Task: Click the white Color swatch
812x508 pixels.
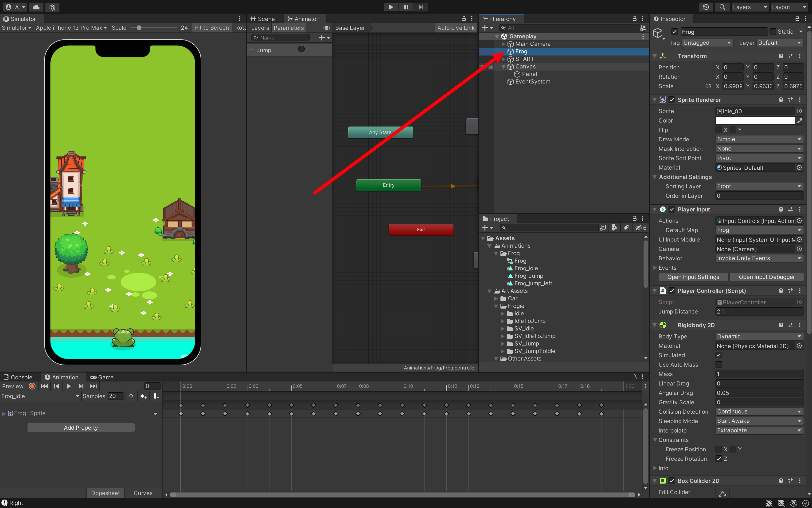Action: point(755,120)
